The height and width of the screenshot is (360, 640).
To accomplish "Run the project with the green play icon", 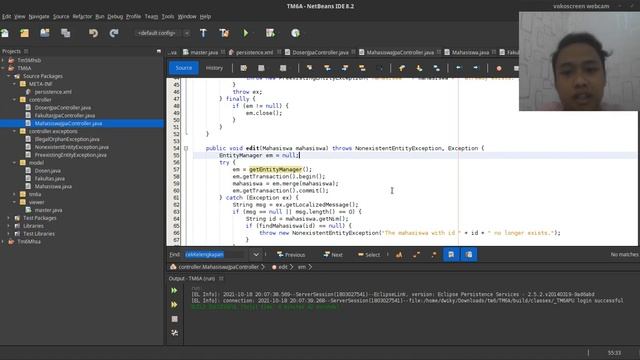I will click(246, 33).
